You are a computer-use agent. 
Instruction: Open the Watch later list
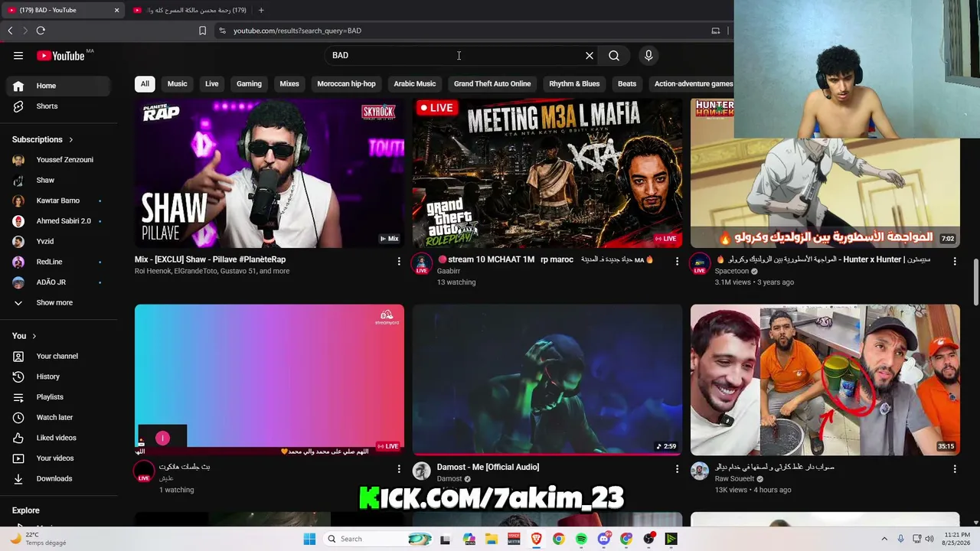tap(59, 417)
